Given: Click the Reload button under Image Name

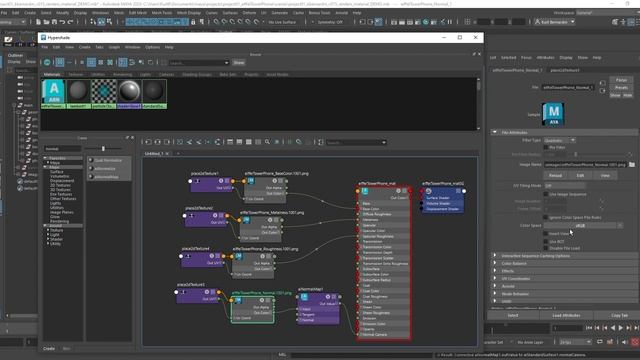Looking at the screenshot, I should (555, 175).
